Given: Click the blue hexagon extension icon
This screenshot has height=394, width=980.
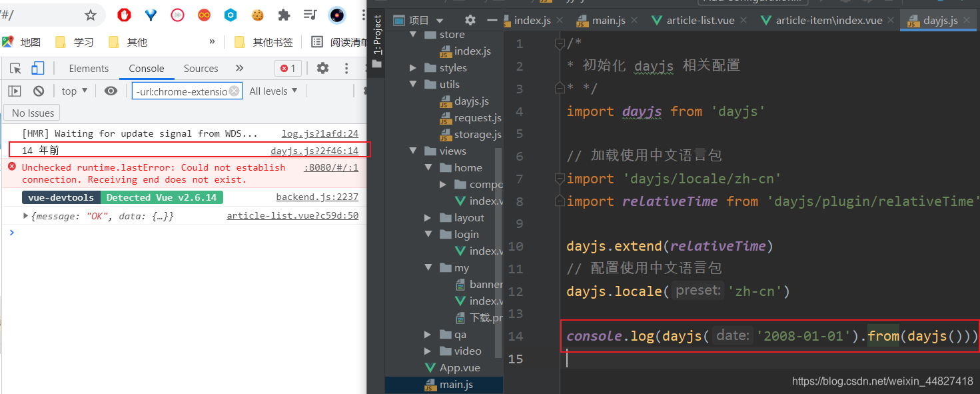Looking at the screenshot, I should point(231,15).
